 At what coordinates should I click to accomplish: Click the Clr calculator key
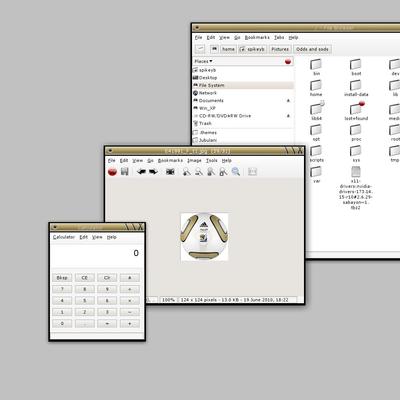pyautogui.click(x=107, y=278)
